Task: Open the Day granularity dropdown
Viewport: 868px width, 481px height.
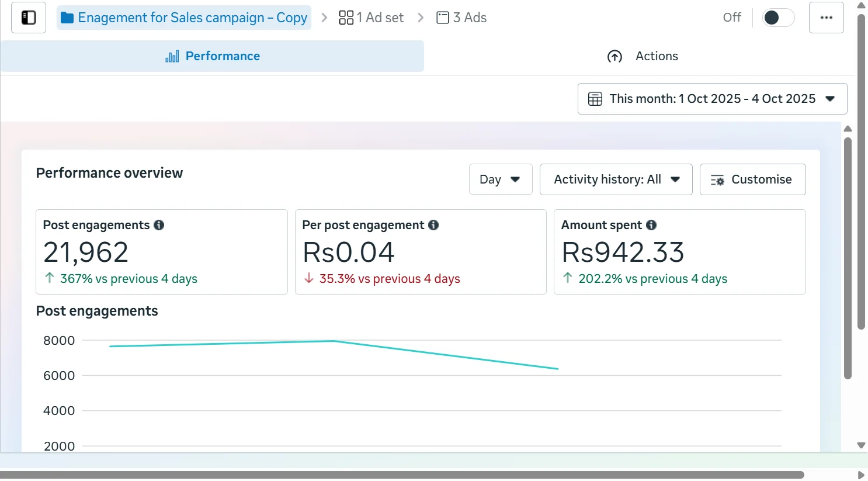Action: tap(501, 179)
